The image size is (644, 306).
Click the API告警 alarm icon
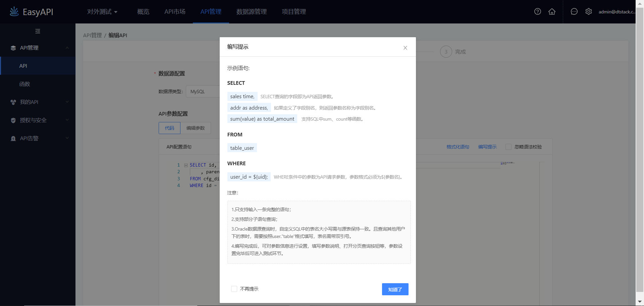click(x=13, y=138)
